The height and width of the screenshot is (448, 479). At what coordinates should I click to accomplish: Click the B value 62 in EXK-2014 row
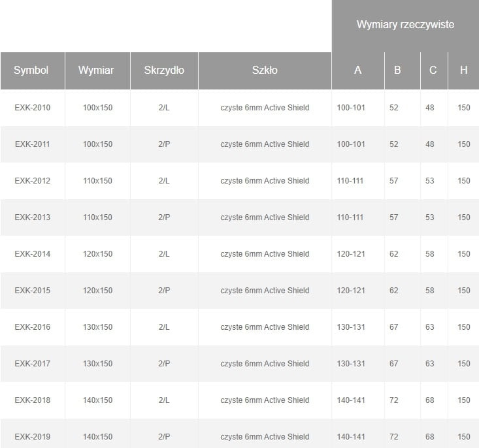click(393, 254)
